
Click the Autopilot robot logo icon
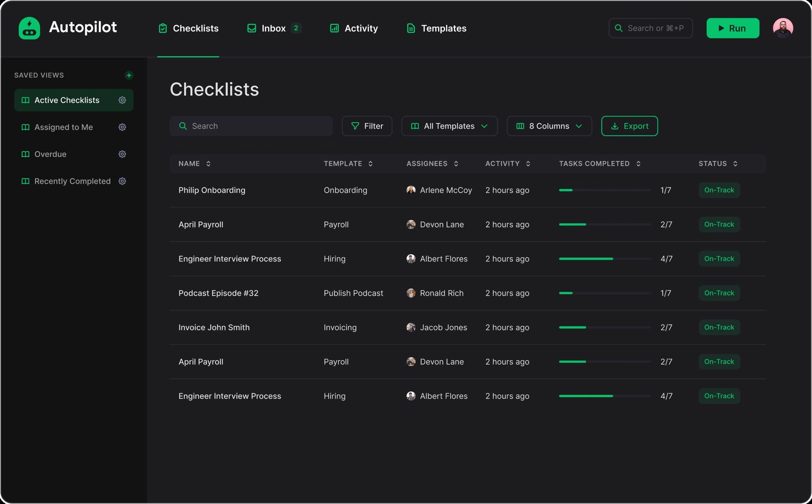(29, 28)
